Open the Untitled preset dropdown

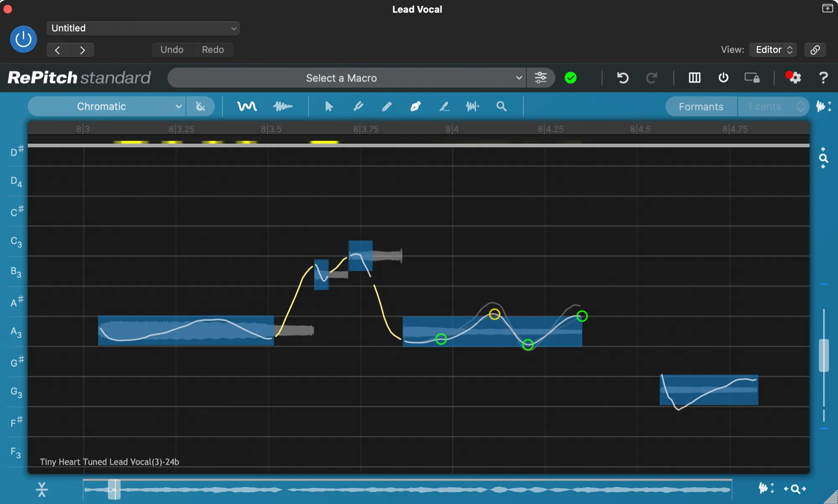click(142, 28)
